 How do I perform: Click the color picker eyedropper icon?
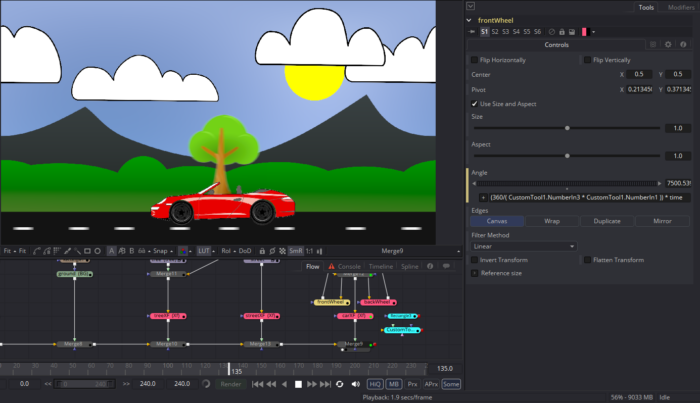[67, 251]
